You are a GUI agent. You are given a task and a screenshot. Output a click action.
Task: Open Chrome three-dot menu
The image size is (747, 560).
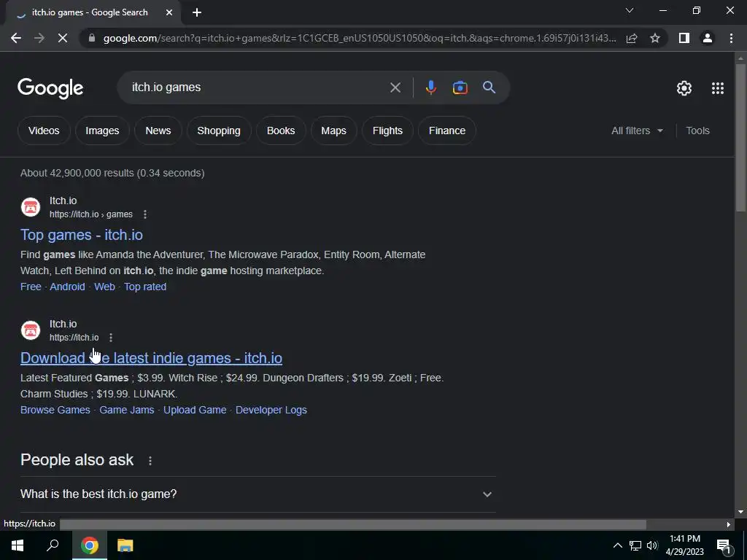click(731, 38)
